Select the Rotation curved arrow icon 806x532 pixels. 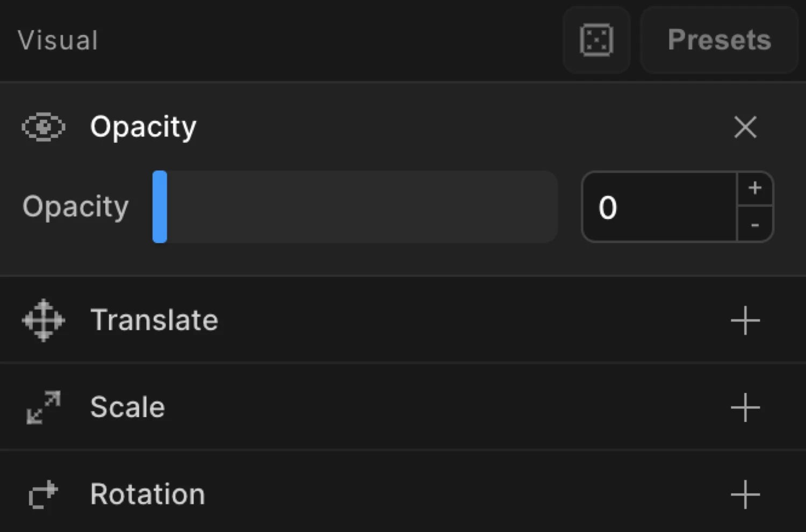(43, 495)
